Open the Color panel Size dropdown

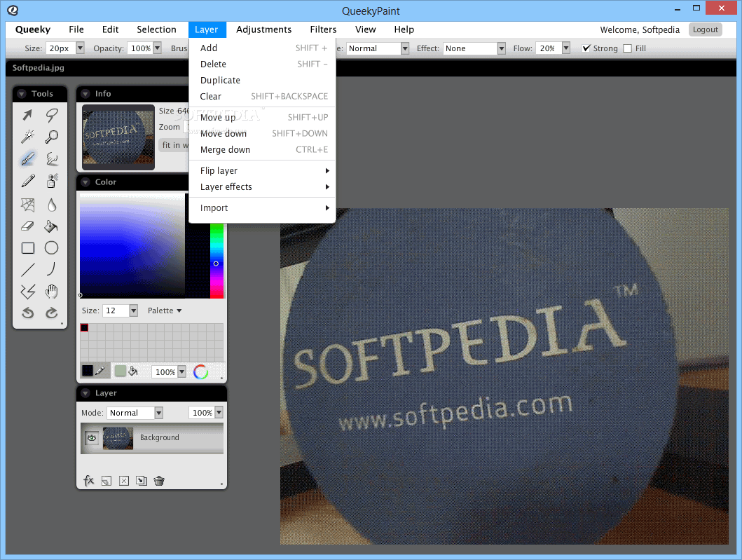(133, 310)
